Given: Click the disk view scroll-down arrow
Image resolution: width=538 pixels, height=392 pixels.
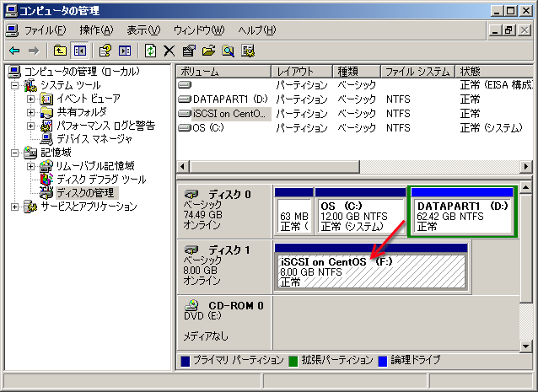Looking at the screenshot, I should click(525, 346).
